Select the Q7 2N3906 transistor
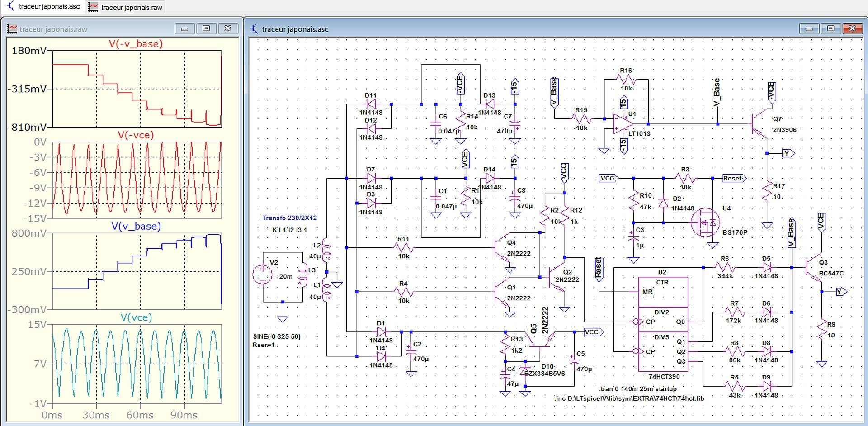This screenshot has height=426, width=868. click(x=759, y=124)
